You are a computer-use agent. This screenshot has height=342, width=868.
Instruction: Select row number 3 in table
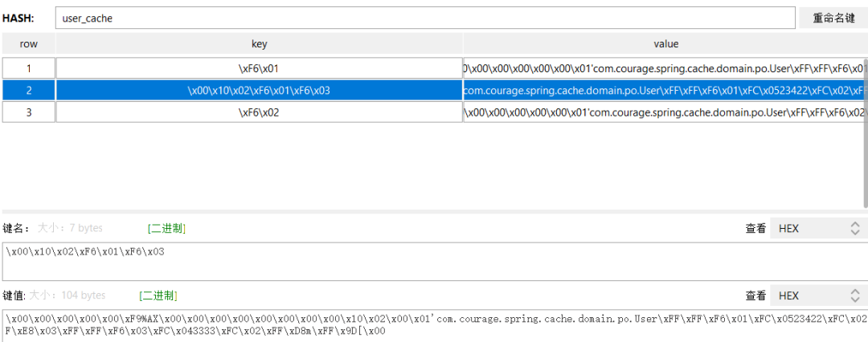(x=28, y=113)
